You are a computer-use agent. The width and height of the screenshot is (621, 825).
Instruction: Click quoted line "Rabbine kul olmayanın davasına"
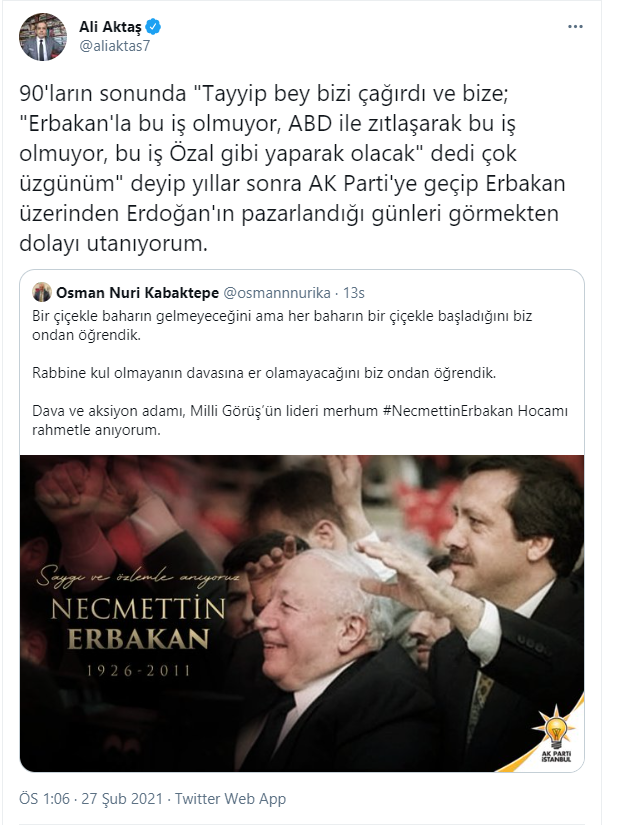click(264, 373)
